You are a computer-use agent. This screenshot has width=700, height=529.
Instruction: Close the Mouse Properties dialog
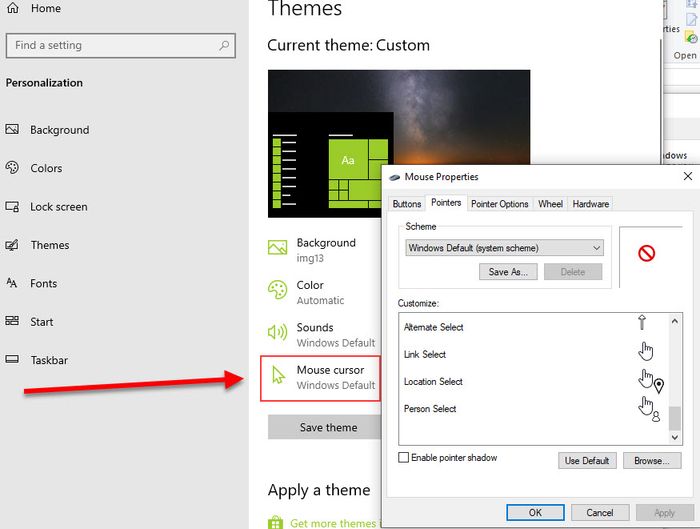click(x=688, y=176)
